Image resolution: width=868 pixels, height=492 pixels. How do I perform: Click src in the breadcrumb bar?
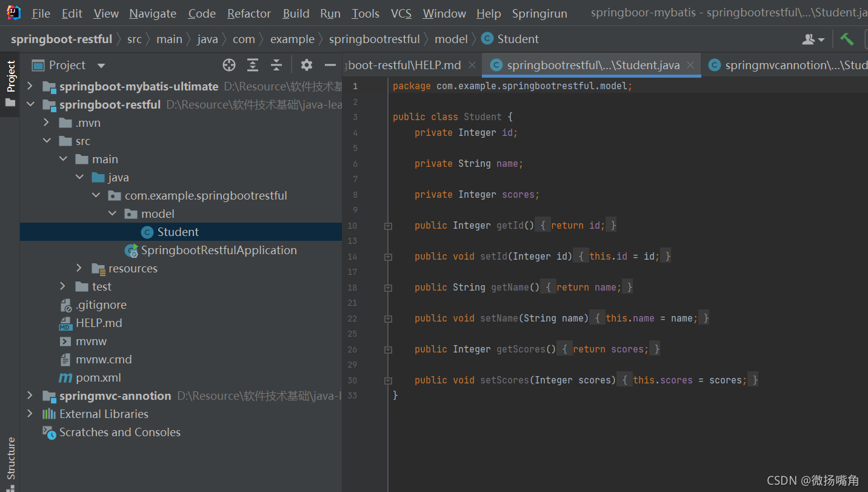(135, 39)
